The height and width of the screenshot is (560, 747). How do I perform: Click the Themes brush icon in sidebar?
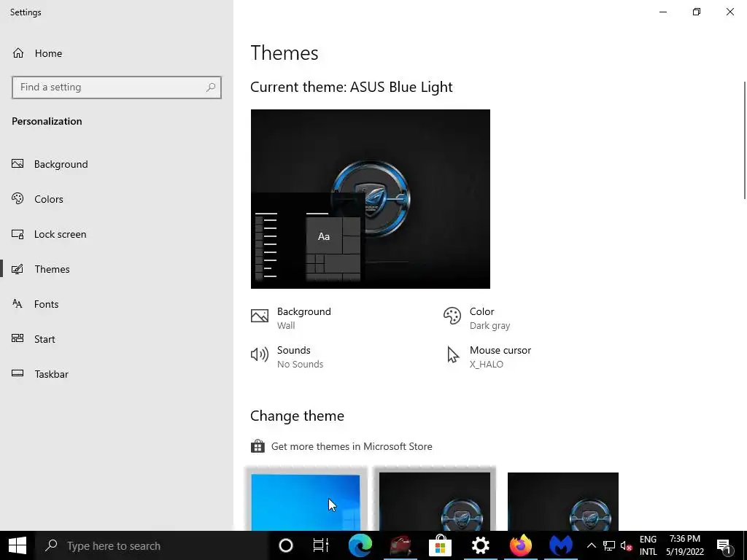[x=18, y=269]
